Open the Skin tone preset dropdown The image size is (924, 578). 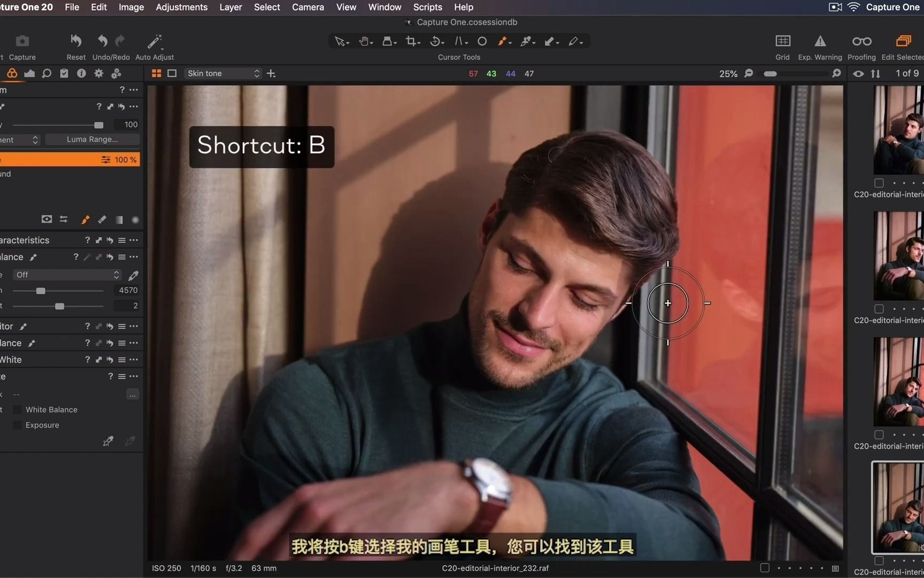(222, 73)
